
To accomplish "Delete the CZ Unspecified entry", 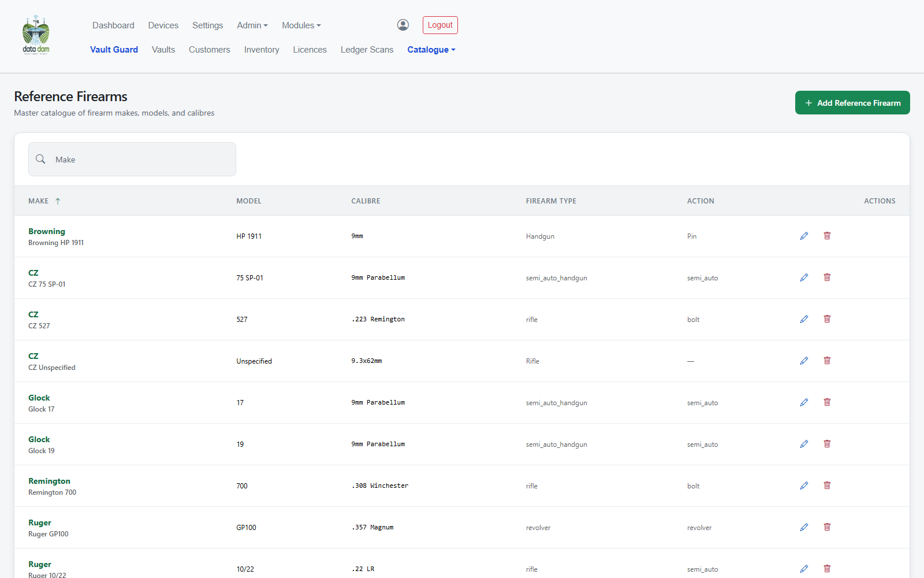I will [827, 361].
